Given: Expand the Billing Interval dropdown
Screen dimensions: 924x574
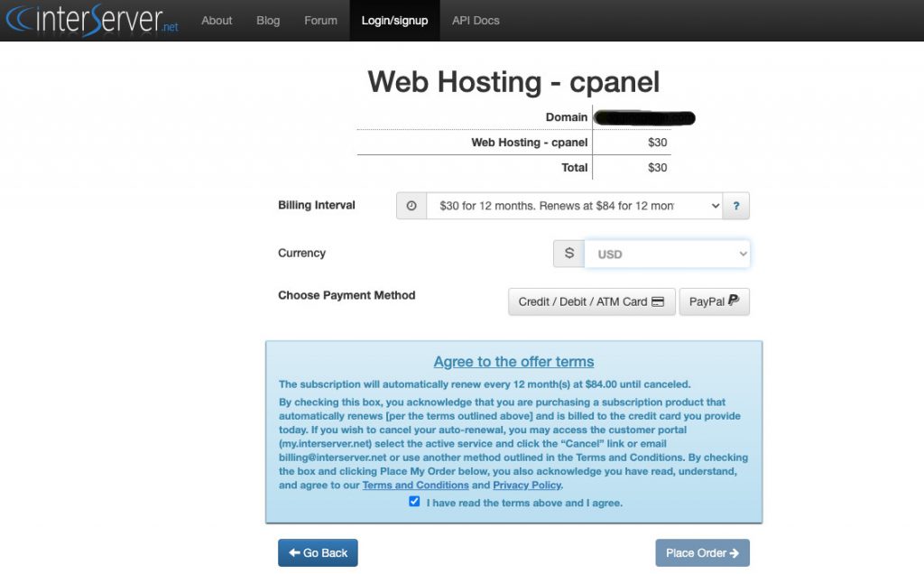Looking at the screenshot, I should (x=575, y=206).
